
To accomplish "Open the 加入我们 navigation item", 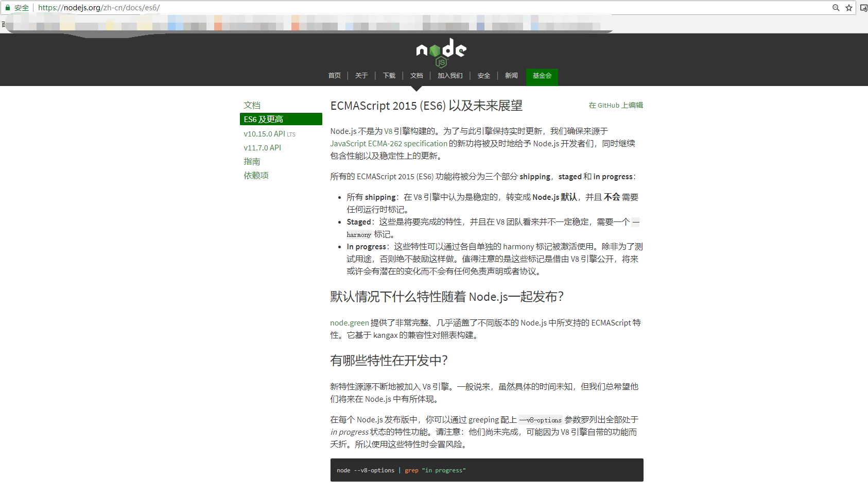I will [x=450, y=76].
